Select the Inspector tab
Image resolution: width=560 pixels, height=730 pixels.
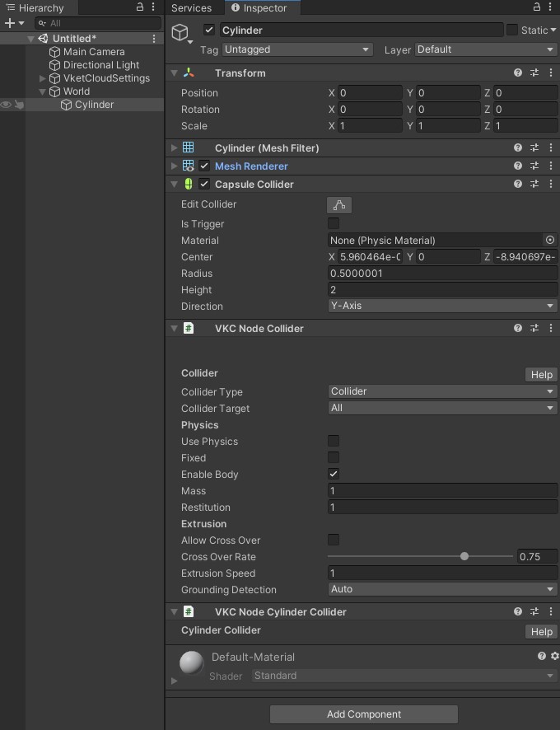pyautogui.click(x=259, y=7)
